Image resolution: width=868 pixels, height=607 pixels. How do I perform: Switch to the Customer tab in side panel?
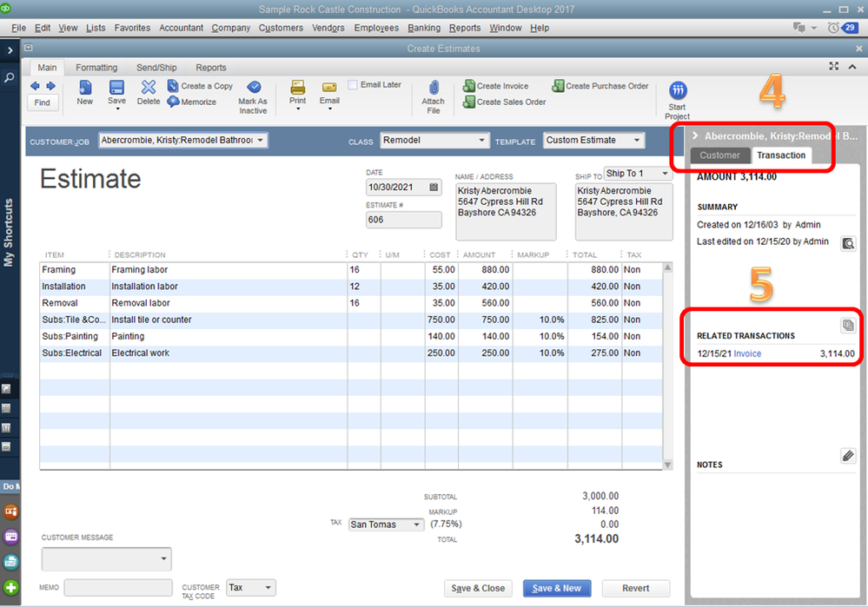tap(720, 155)
